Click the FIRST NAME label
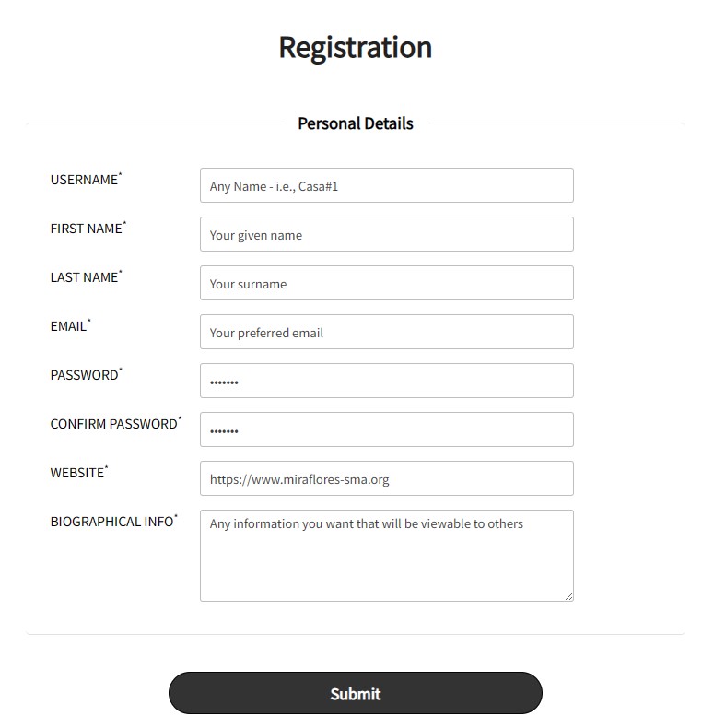This screenshot has width=714, height=728. (87, 229)
